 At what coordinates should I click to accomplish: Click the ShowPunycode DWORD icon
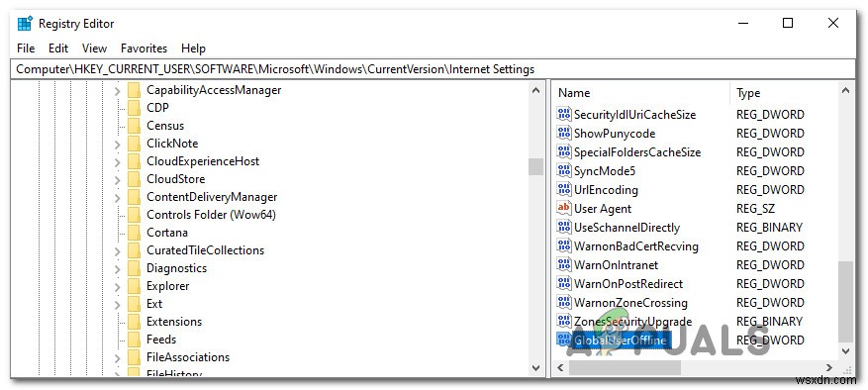[x=564, y=134]
